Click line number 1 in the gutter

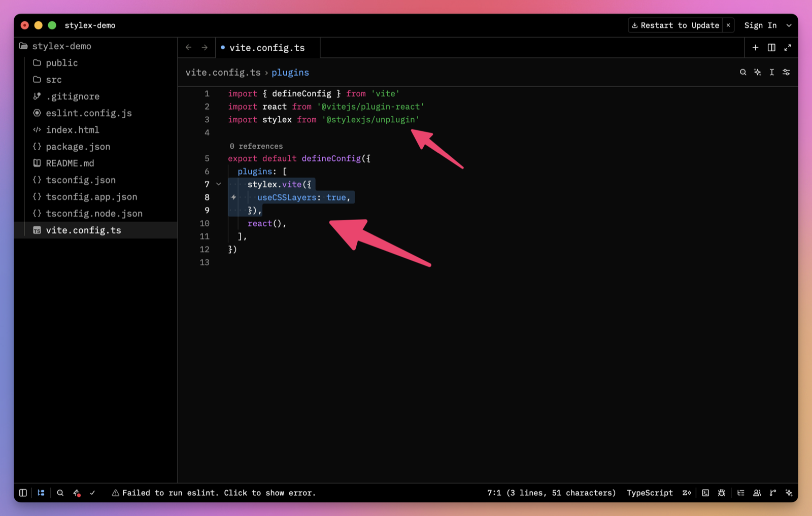(x=207, y=93)
